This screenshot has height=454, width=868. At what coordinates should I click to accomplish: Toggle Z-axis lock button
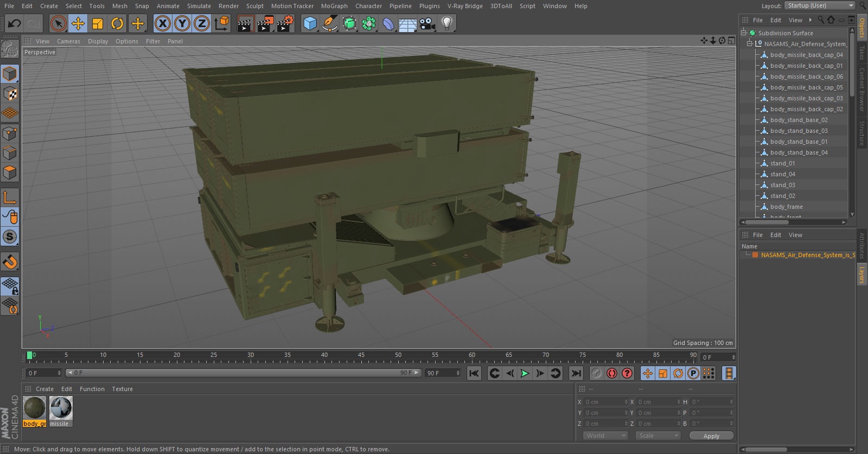(x=202, y=23)
